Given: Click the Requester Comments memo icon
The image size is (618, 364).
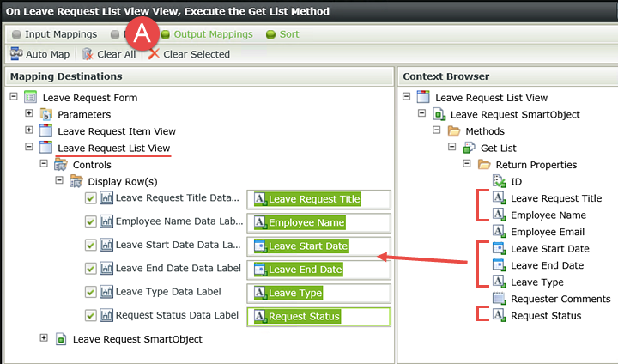Looking at the screenshot, I should coord(499,299).
